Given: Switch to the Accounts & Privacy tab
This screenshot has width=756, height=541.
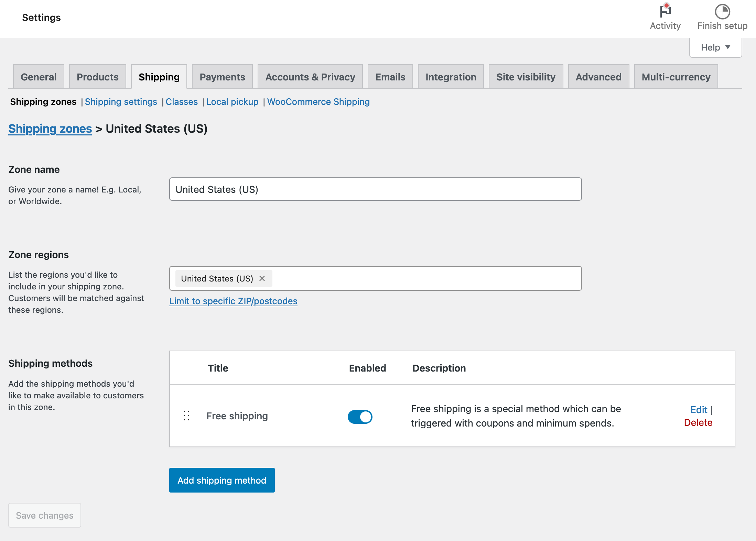Looking at the screenshot, I should coord(310,77).
